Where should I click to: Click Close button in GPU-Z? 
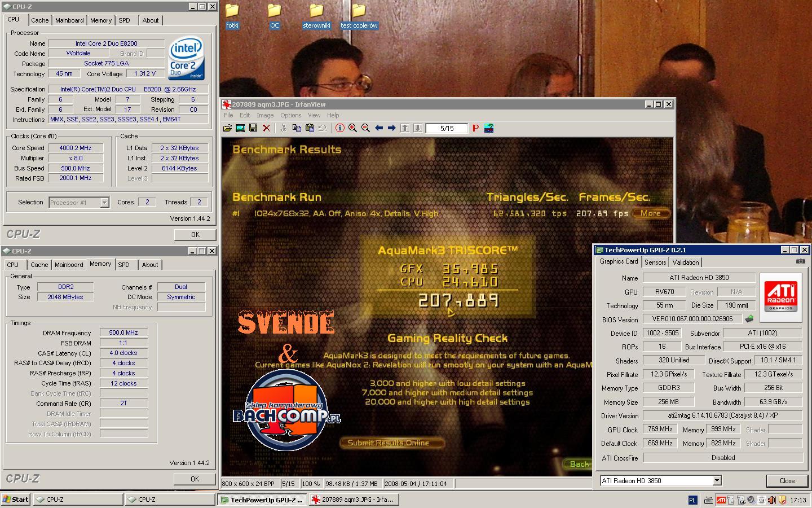point(787,481)
